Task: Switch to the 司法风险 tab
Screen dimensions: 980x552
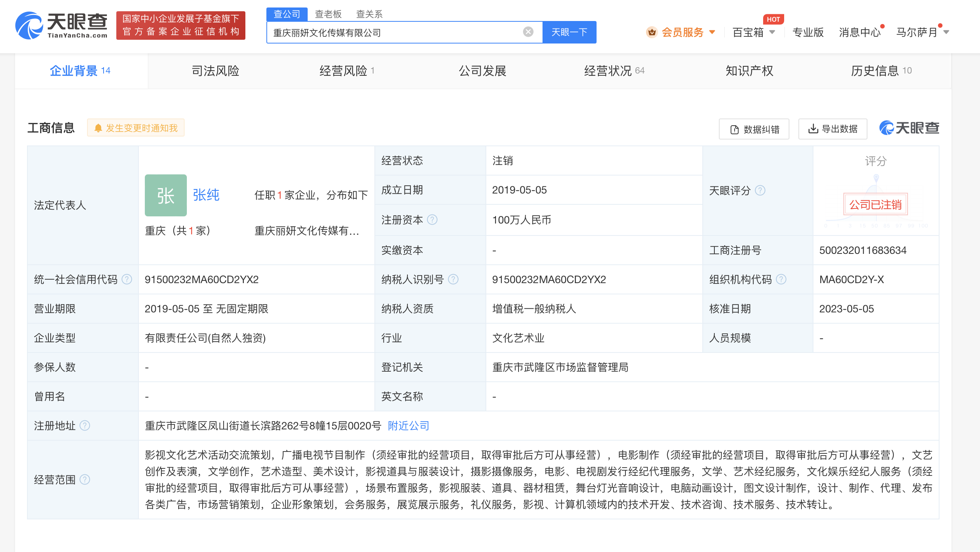Action: click(215, 71)
